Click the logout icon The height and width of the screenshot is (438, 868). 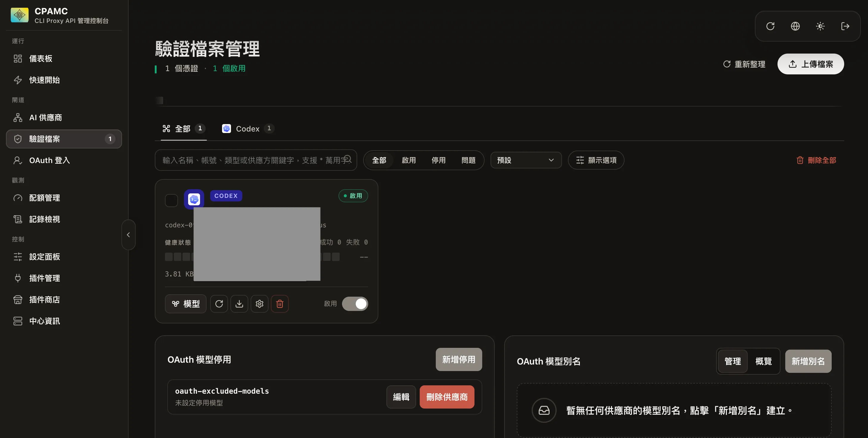(x=845, y=26)
